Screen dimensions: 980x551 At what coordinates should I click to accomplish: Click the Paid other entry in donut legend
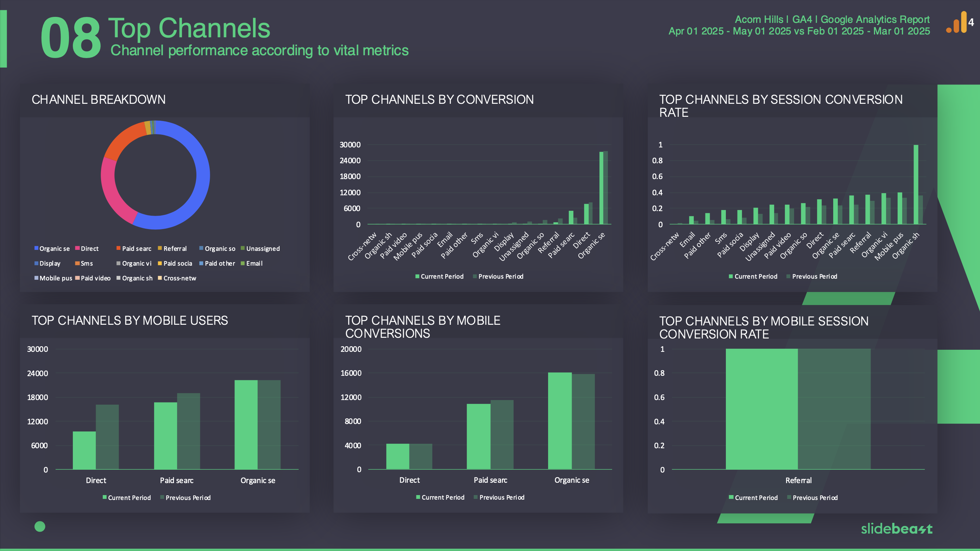[217, 263]
